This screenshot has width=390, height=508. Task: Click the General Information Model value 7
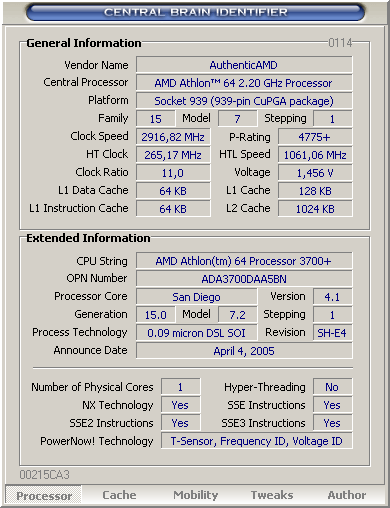click(x=237, y=119)
